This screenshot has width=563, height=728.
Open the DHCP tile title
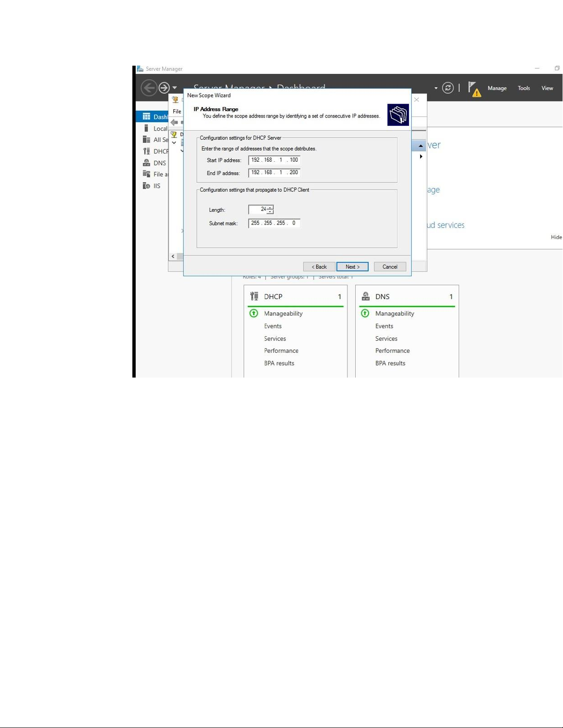click(273, 297)
